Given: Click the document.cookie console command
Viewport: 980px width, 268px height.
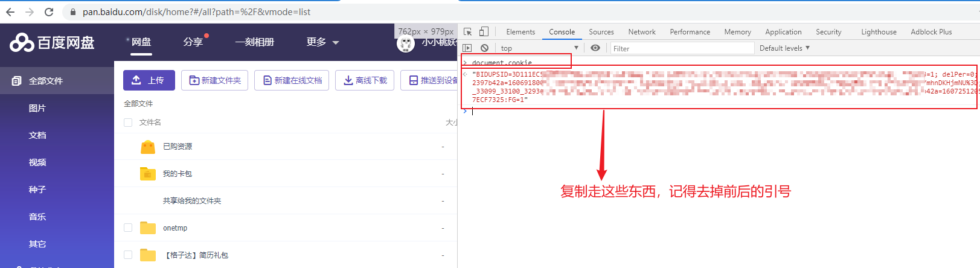Looking at the screenshot, I should coord(502,63).
